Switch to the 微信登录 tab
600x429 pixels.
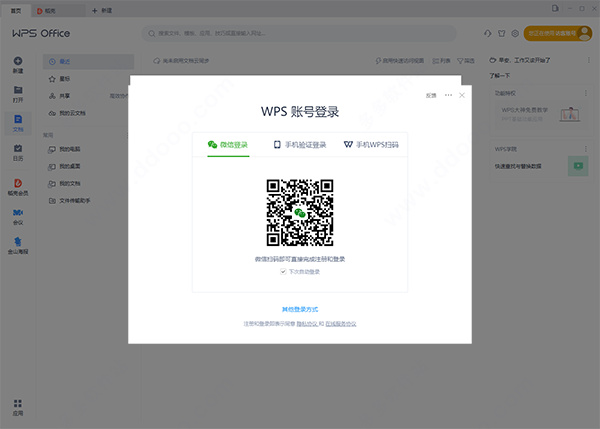tap(228, 144)
